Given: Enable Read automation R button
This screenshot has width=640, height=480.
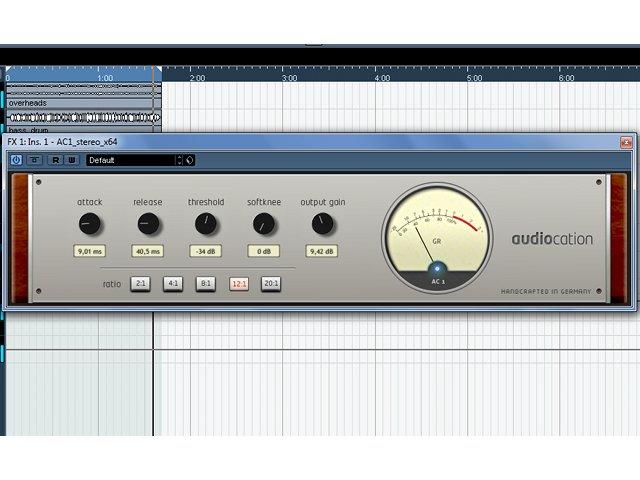Looking at the screenshot, I should click(55, 160).
